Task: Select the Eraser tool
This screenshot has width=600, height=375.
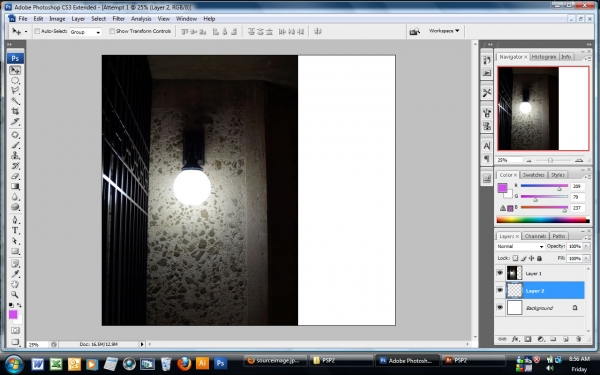Action: point(15,176)
